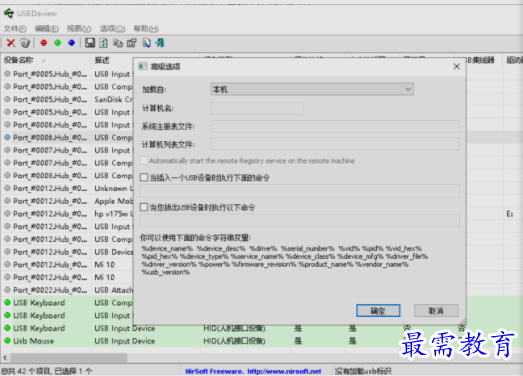Click the 确定 button
Viewport: 523px width, 376px height.
(378, 311)
